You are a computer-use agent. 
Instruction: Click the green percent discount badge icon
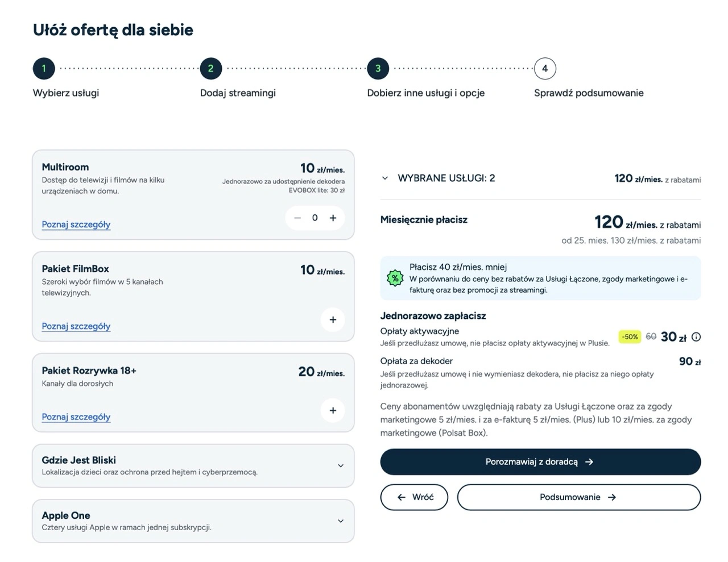point(395,278)
